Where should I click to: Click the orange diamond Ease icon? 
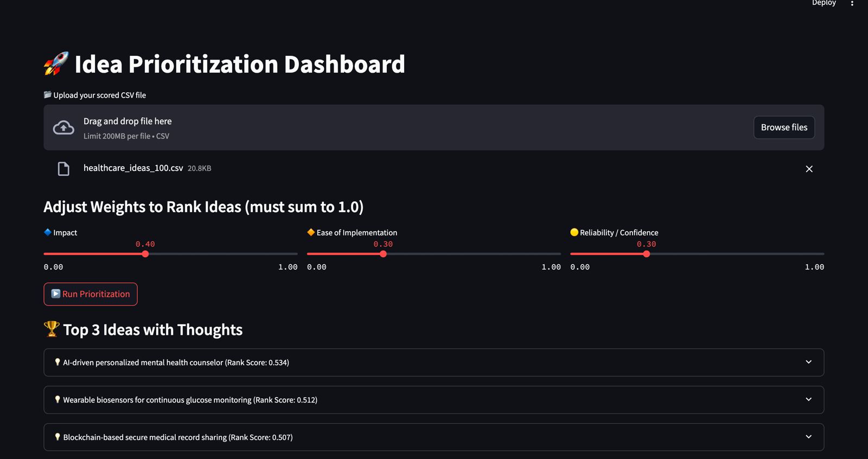[x=311, y=232]
